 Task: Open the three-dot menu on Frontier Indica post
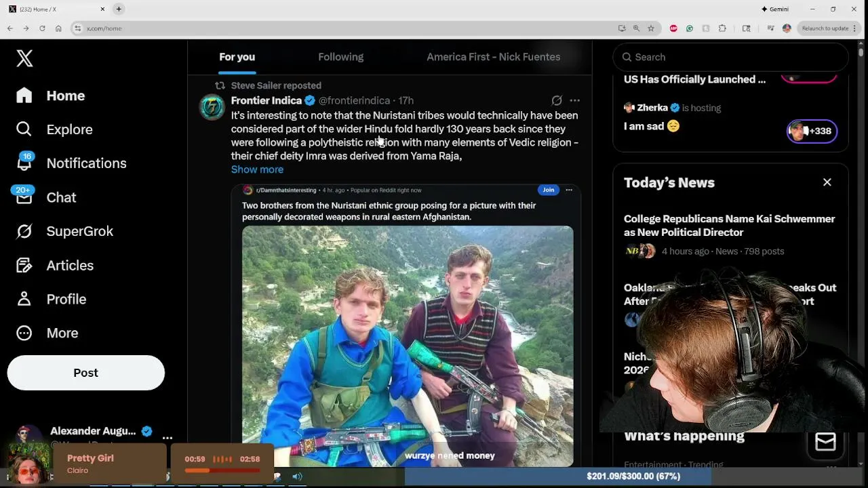(574, 100)
